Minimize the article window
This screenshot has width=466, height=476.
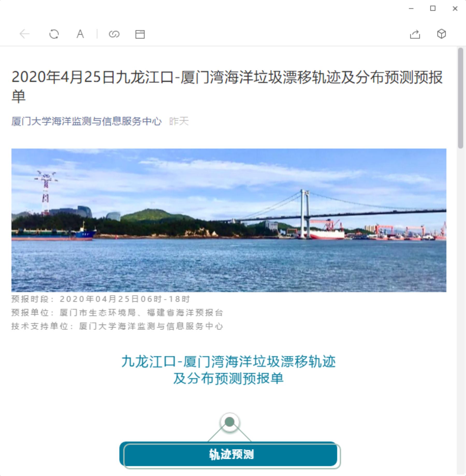411,9
